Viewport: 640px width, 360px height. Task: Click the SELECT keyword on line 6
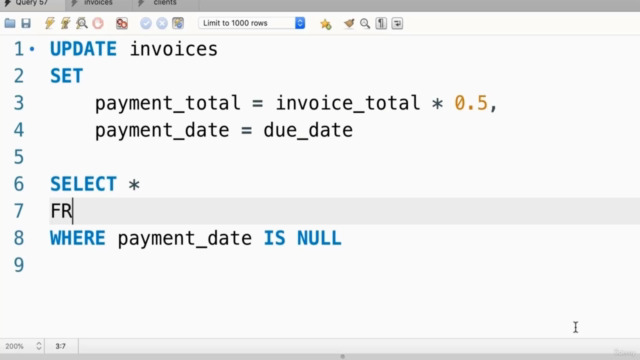tap(83, 184)
